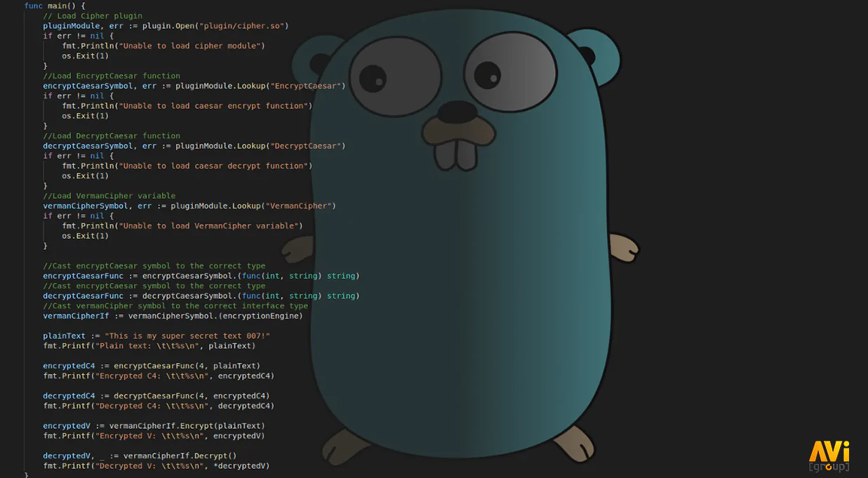Click the gopher's ear on the right
Image resolution: width=868 pixels, height=478 pixels.
click(598, 58)
